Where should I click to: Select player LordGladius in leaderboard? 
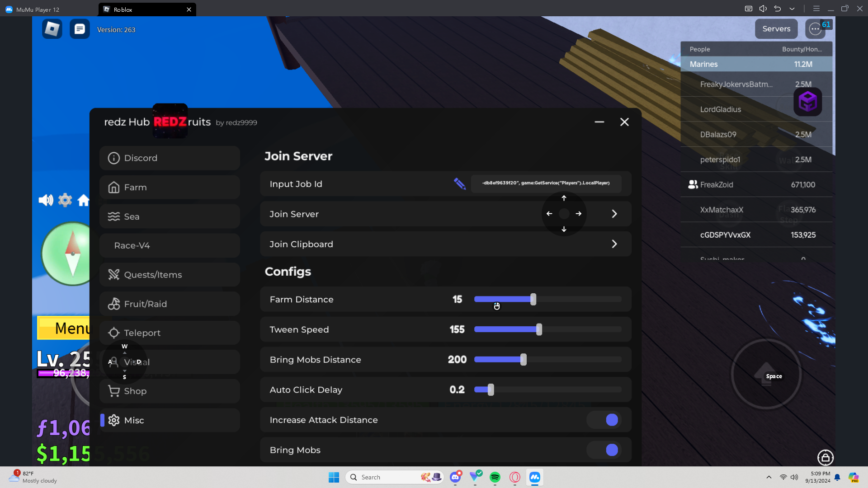point(756,109)
